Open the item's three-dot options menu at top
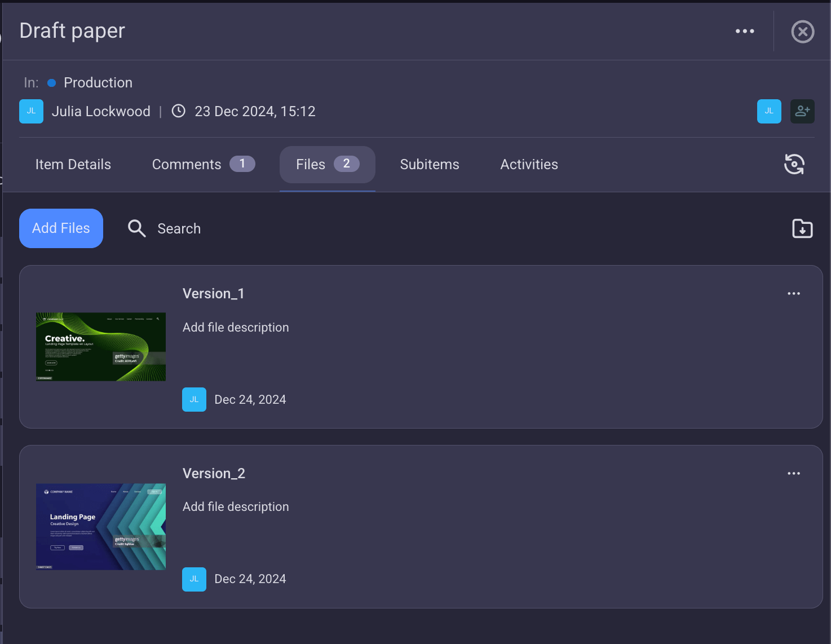Screen dimensions: 831x644 pos(745,31)
